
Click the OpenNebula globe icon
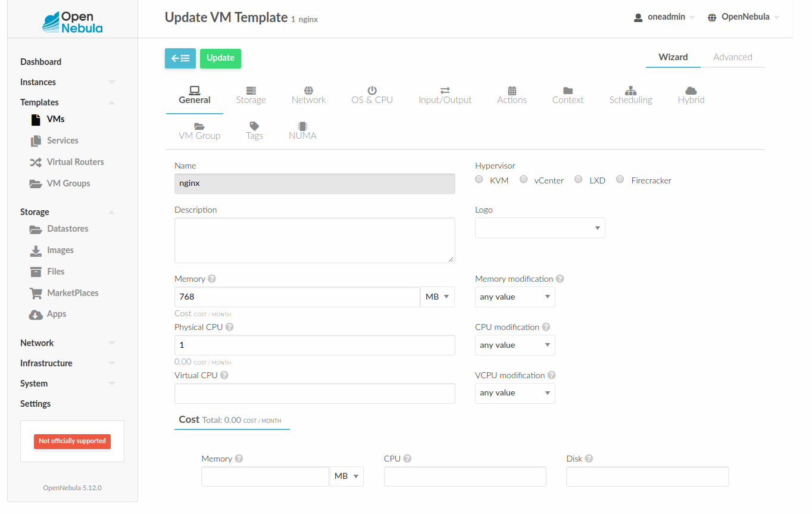712,17
